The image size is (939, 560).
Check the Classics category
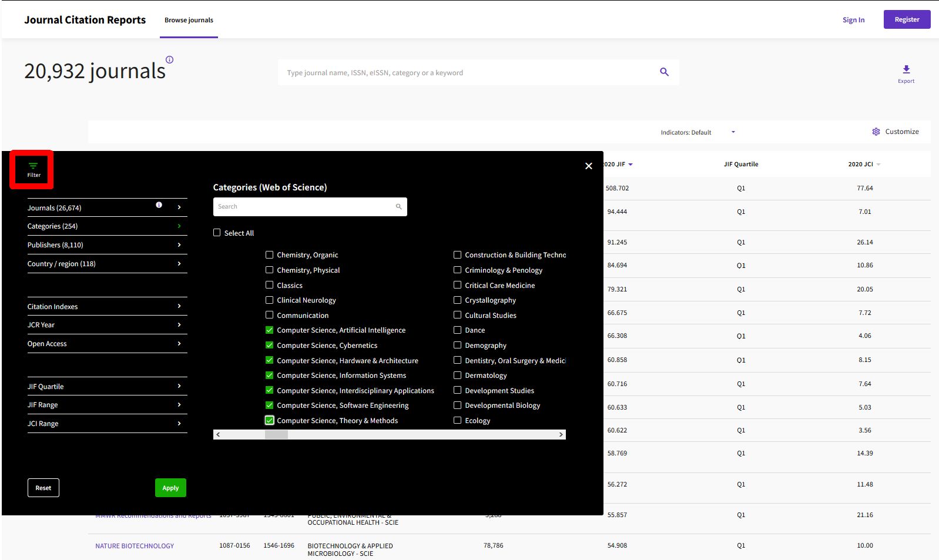point(269,284)
